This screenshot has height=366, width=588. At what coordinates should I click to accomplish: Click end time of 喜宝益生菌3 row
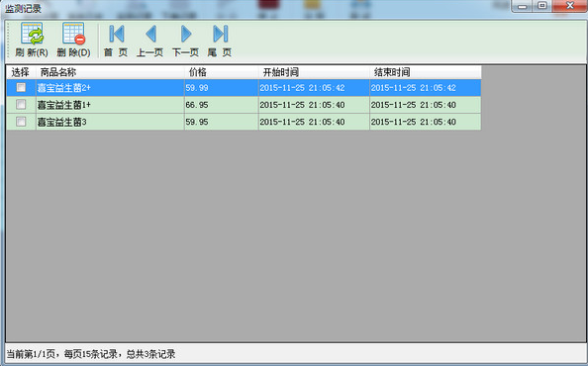tap(426, 122)
